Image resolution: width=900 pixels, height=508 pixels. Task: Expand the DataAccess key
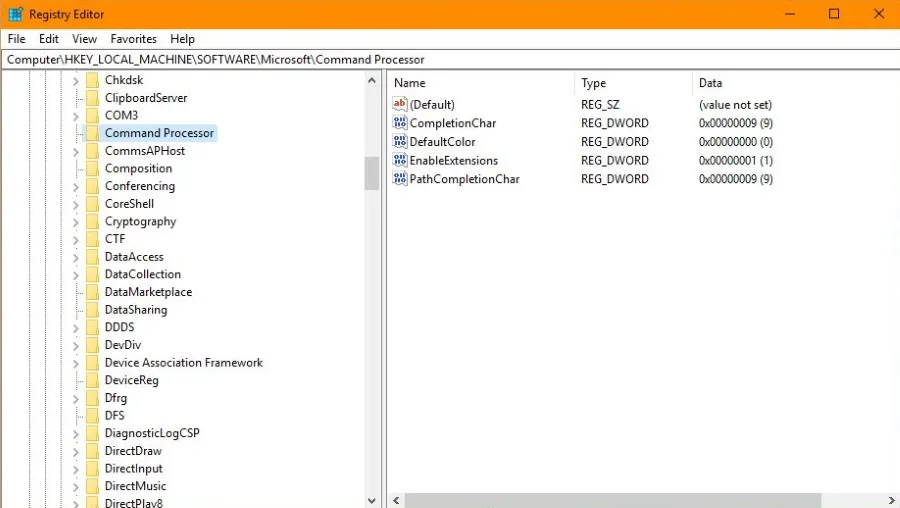pos(76,258)
